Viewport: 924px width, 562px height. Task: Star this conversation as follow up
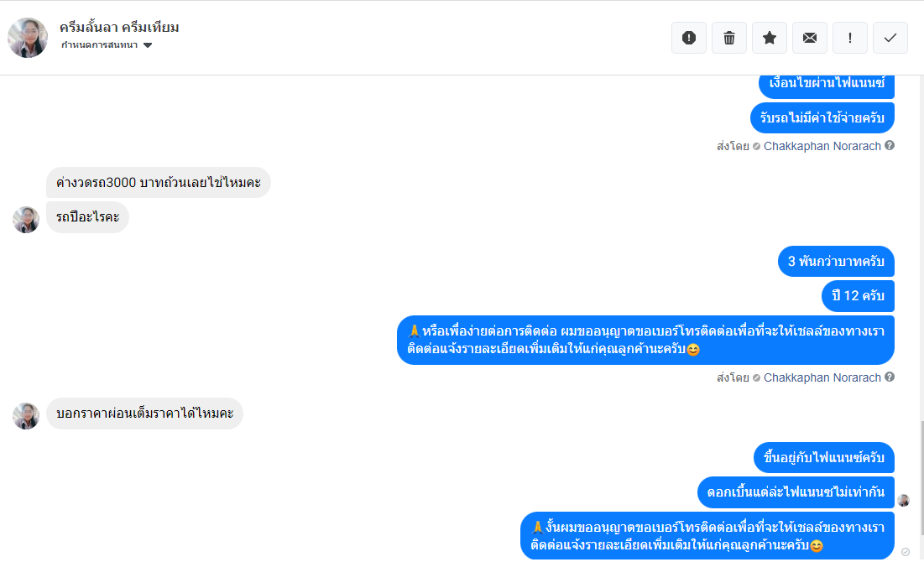pos(769,38)
